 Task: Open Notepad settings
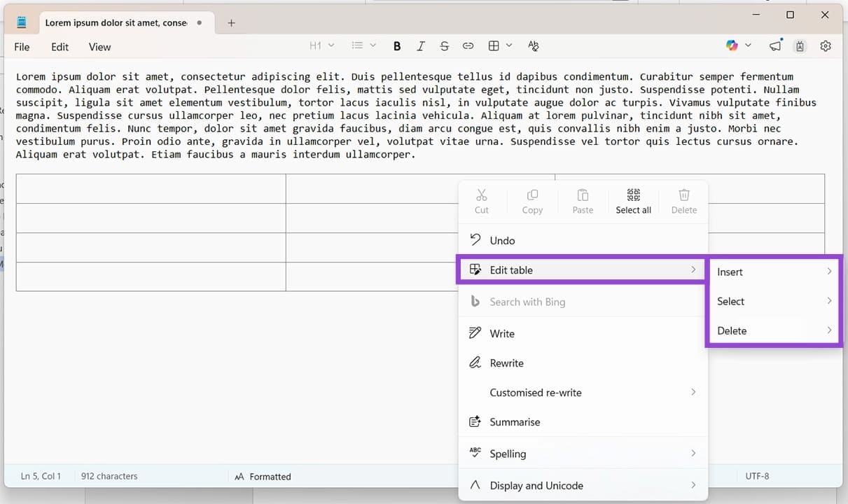pyautogui.click(x=826, y=45)
